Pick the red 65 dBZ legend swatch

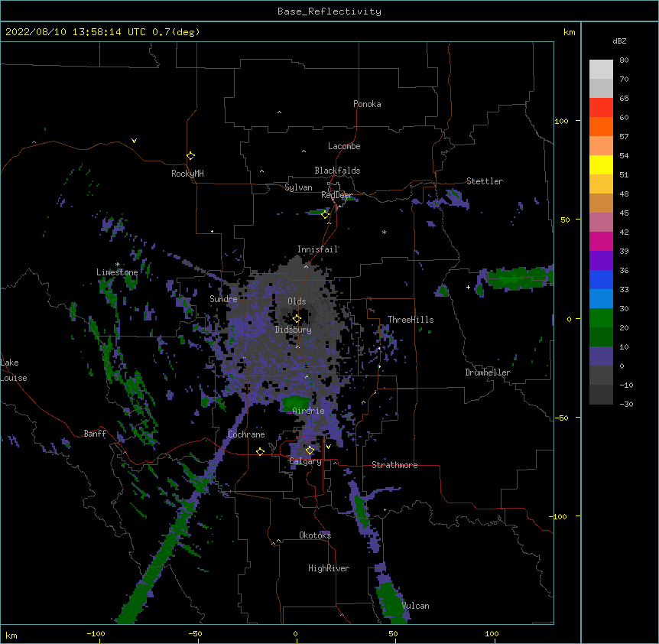tap(601, 107)
